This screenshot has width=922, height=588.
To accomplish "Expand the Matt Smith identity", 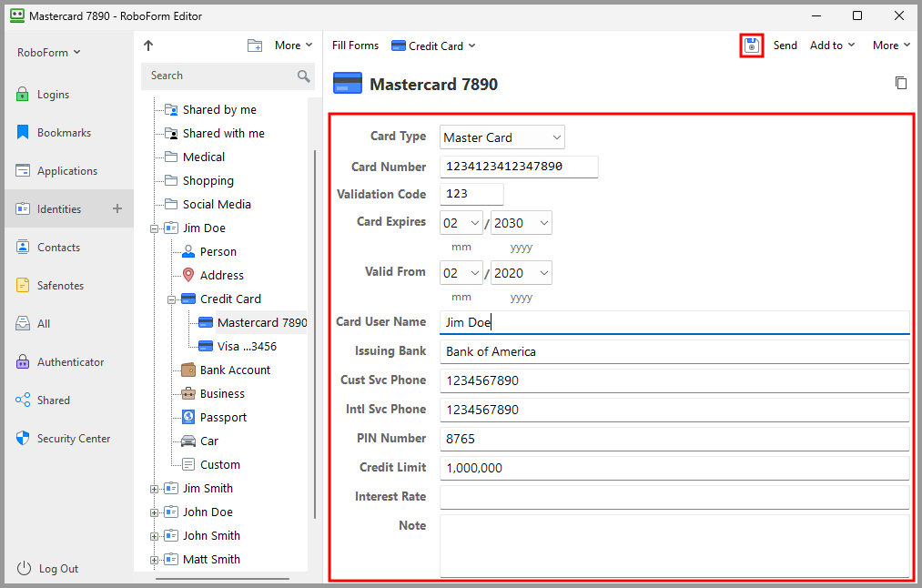I will (x=154, y=560).
